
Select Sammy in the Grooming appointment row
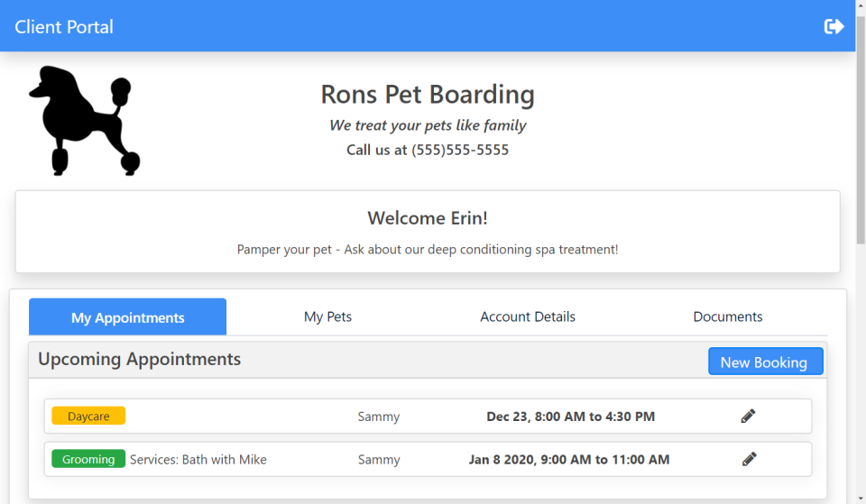point(378,460)
